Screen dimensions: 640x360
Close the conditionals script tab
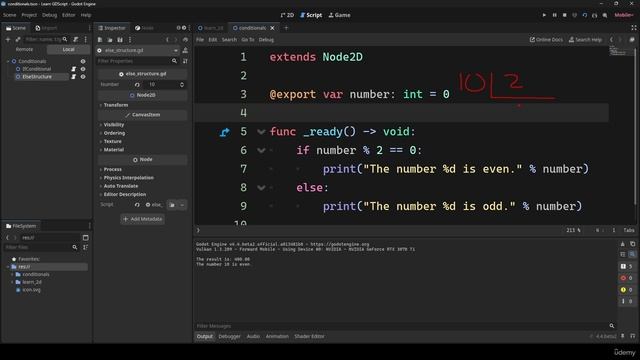tap(272, 28)
